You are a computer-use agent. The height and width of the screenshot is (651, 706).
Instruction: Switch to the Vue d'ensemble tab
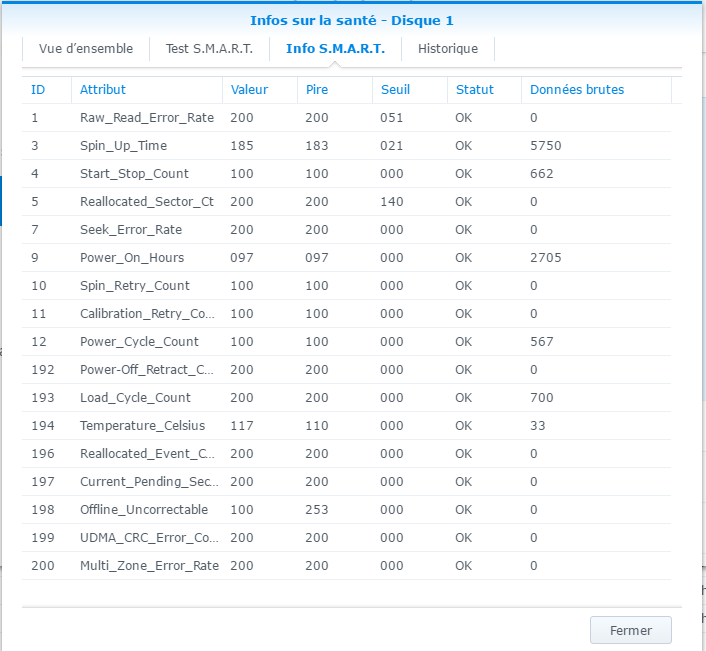click(x=86, y=49)
